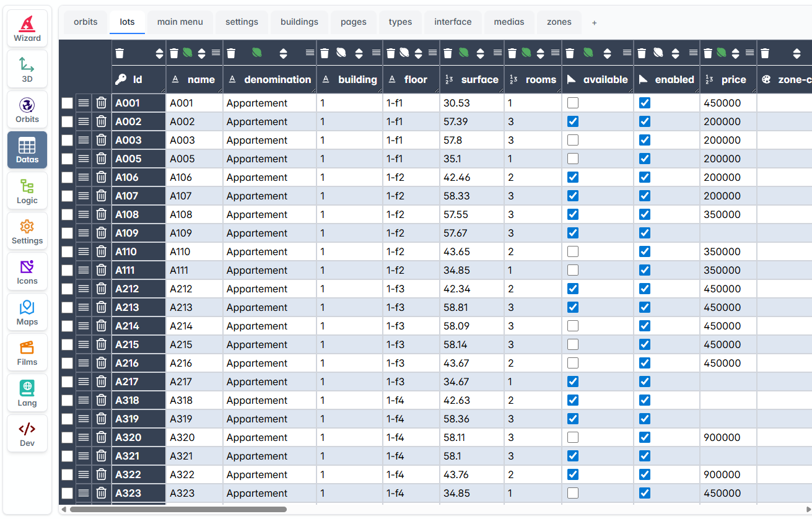Click the price cell of A109
Image resolution: width=812 pixels, height=519 pixels.
pyautogui.click(x=728, y=233)
